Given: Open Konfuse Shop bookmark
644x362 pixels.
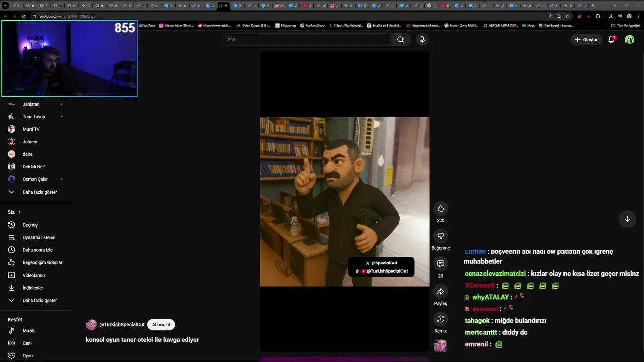Looking at the screenshot, I should (x=312, y=25).
